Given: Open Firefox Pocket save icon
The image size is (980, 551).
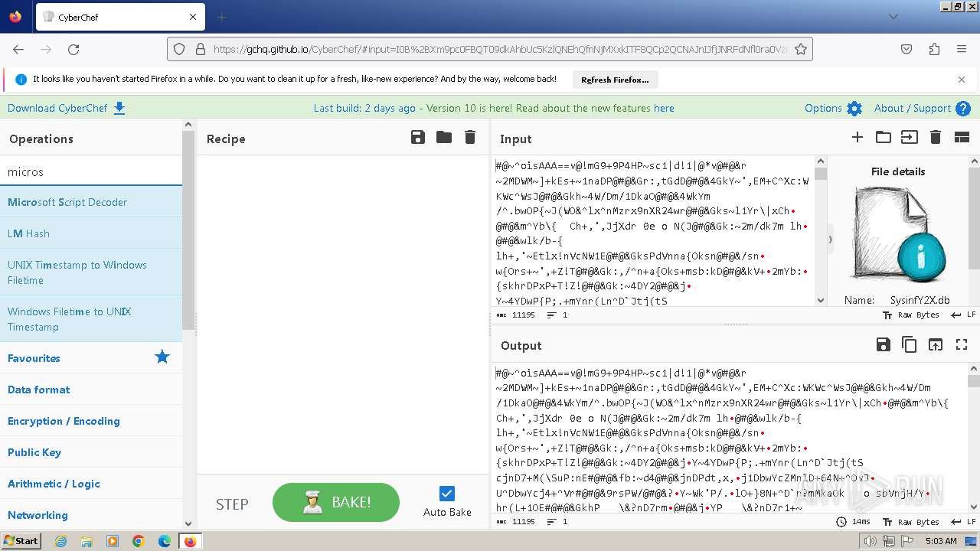Looking at the screenshot, I should coord(906,49).
